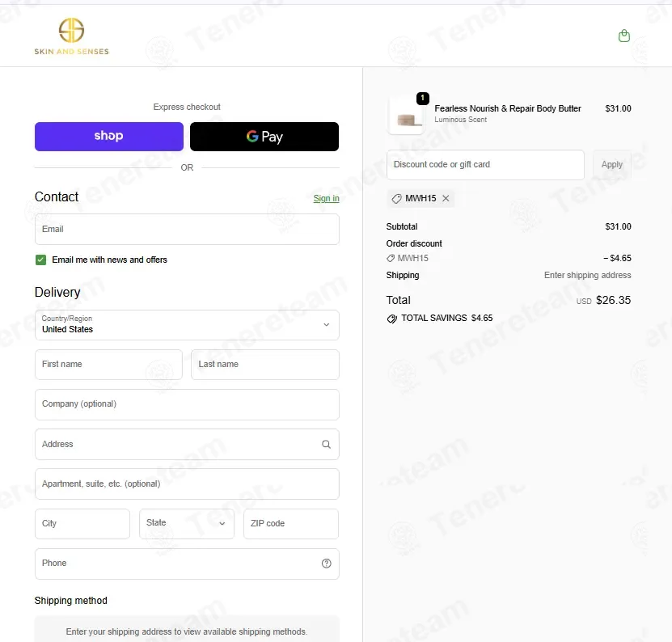Open the shopping bag cart icon

point(624,36)
